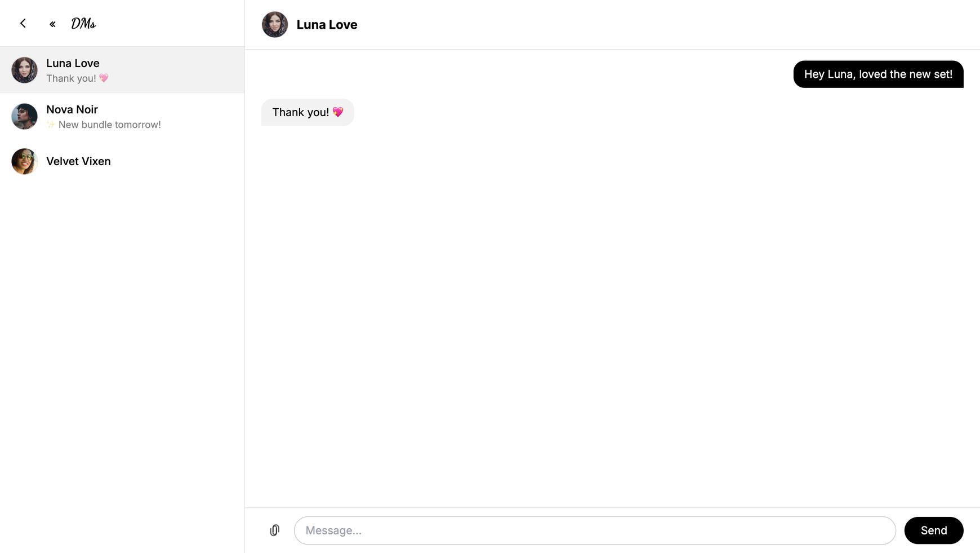Click the heart emoji in received message

338,112
